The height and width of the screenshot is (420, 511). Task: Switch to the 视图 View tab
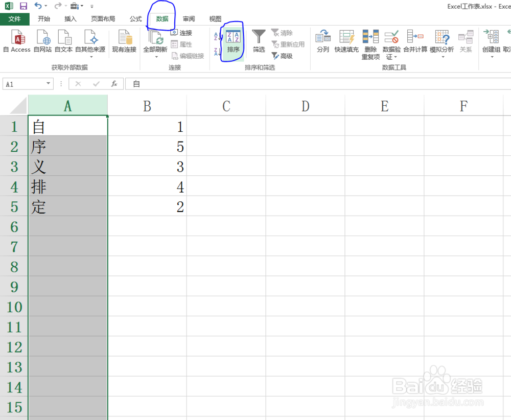point(215,19)
